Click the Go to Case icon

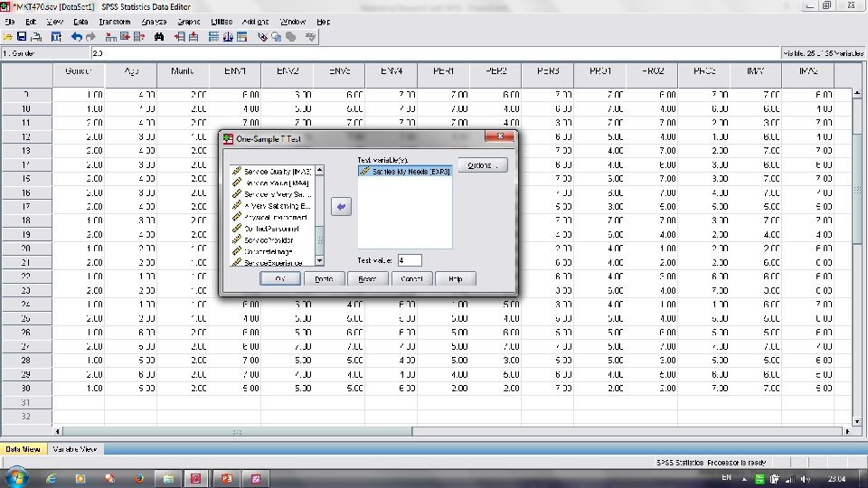(110, 37)
